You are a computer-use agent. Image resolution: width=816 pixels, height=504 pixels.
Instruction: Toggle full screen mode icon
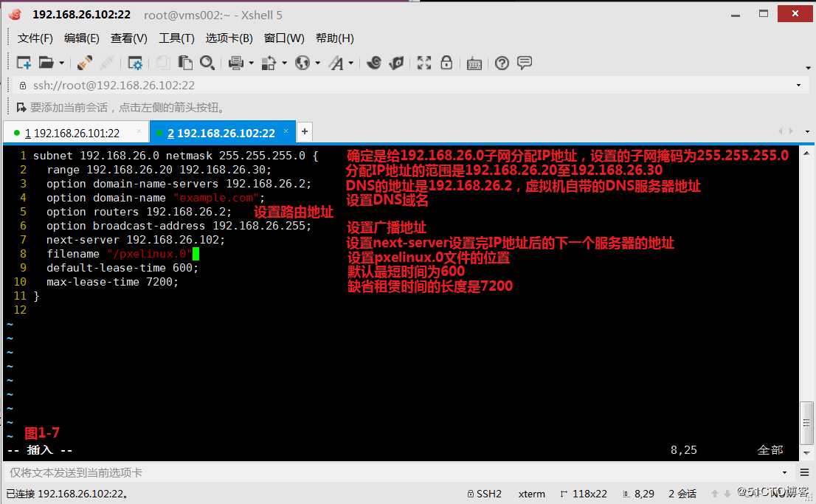(x=424, y=63)
